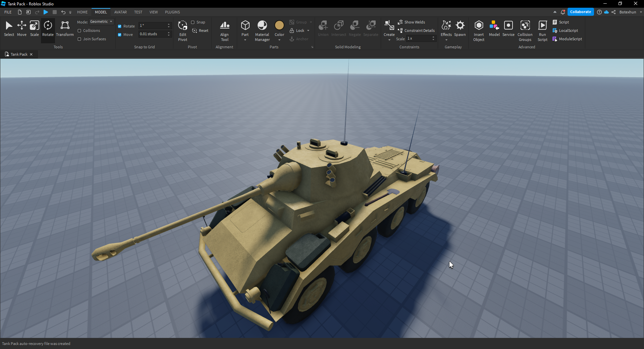Open the Mode dropdown set to Geometric
The image size is (644, 349).
point(101,21)
